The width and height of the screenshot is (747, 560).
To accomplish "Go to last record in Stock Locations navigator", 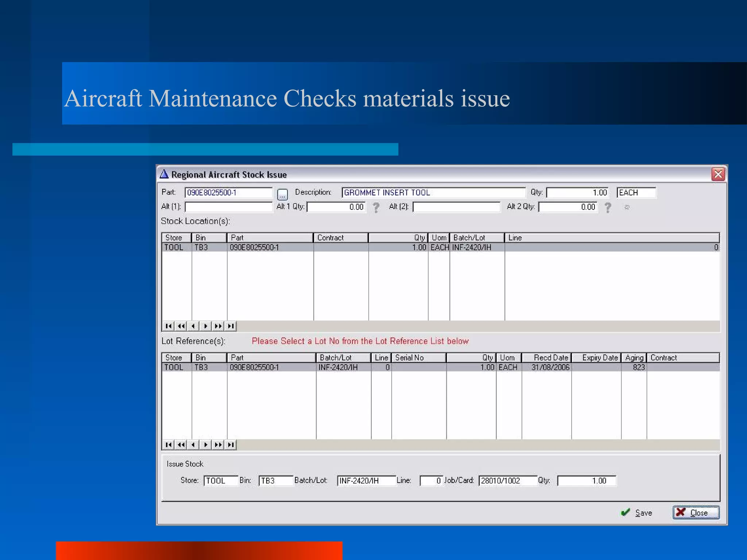I will [231, 326].
